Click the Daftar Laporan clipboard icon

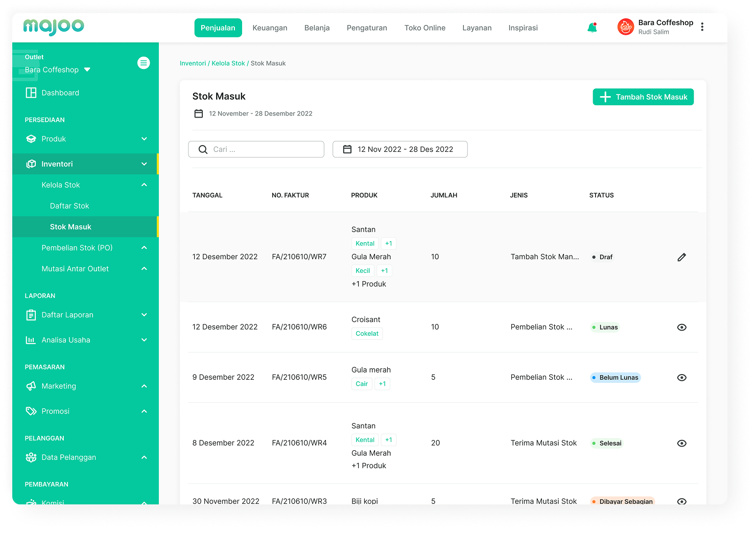pos(31,315)
